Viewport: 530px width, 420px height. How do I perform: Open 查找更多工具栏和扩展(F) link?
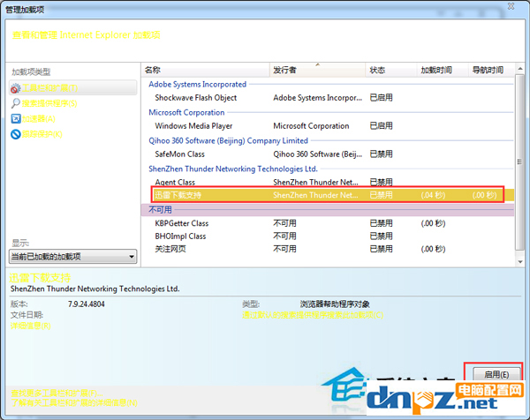point(57,393)
